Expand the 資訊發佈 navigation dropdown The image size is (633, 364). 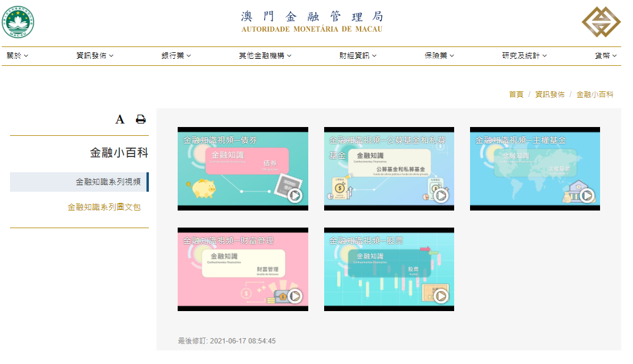tap(95, 56)
